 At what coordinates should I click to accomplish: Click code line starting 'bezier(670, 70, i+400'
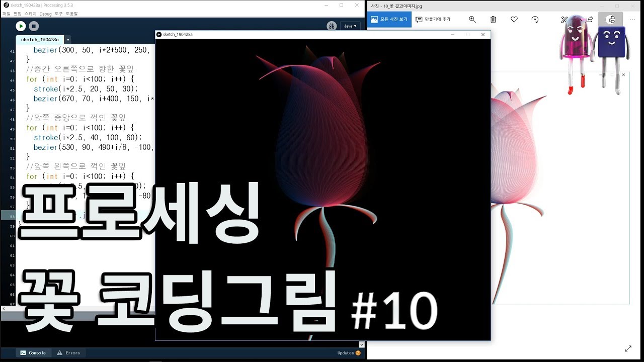(94, 99)
